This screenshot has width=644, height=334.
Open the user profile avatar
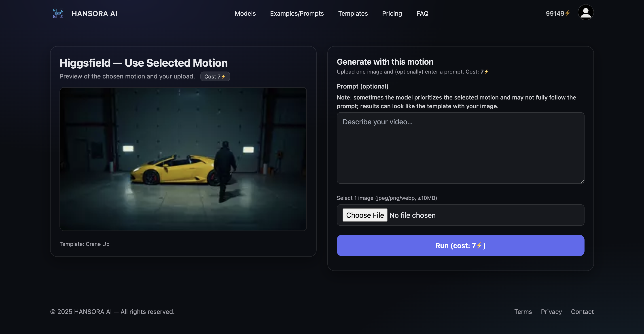point(585,13)
